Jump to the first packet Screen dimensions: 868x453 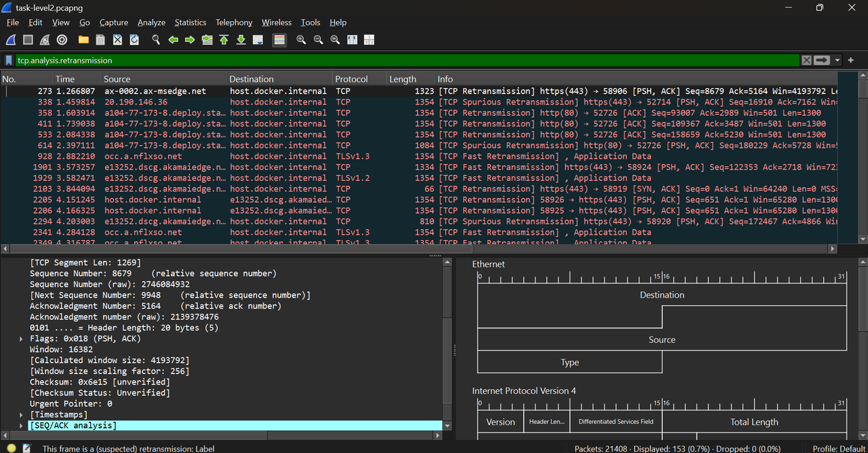point(224,40)
